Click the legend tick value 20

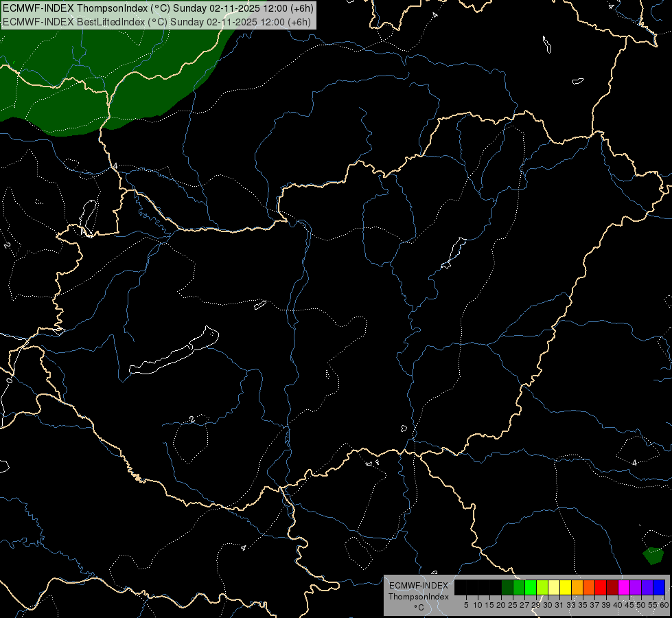point(500,605)
